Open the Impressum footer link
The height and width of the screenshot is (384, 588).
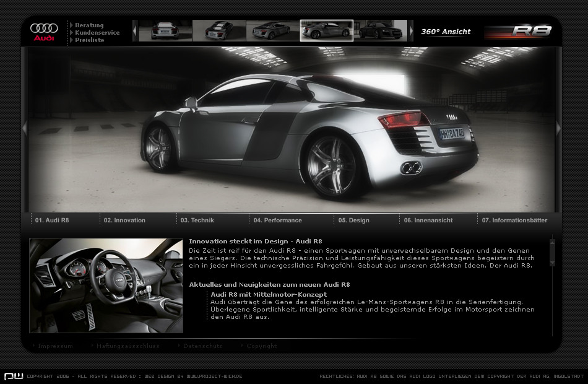point(55,346)
